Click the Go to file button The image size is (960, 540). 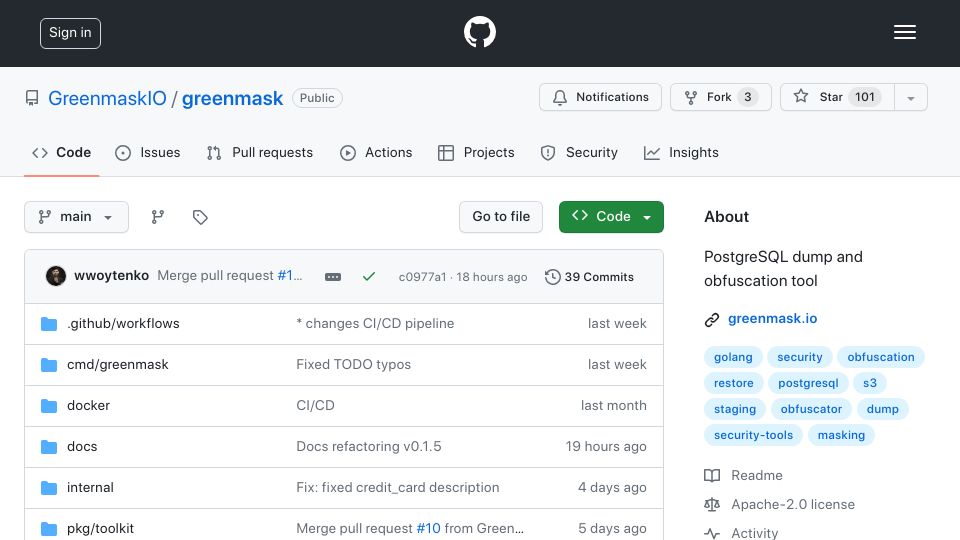[x=501, y=217]
